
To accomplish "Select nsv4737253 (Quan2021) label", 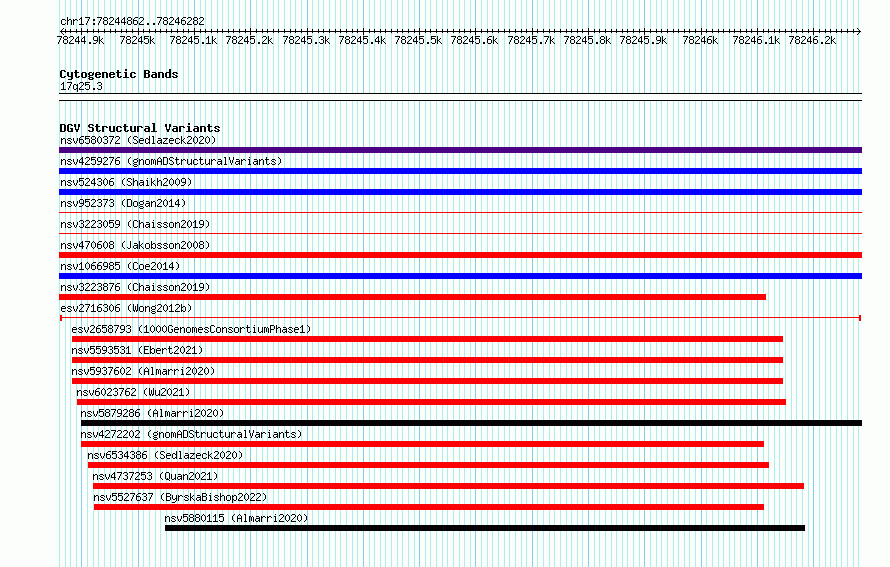I will [x=156, y=476].
